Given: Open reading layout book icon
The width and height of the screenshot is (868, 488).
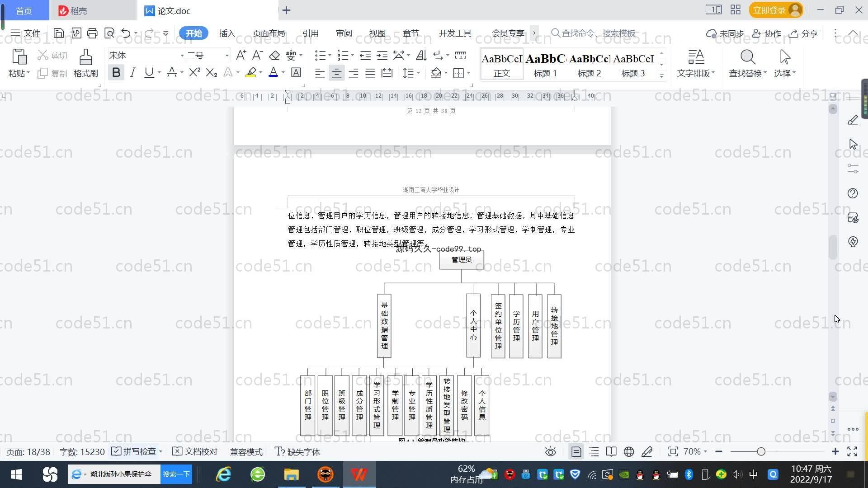Looking at the screenshot, I should [x=611, y=452].
